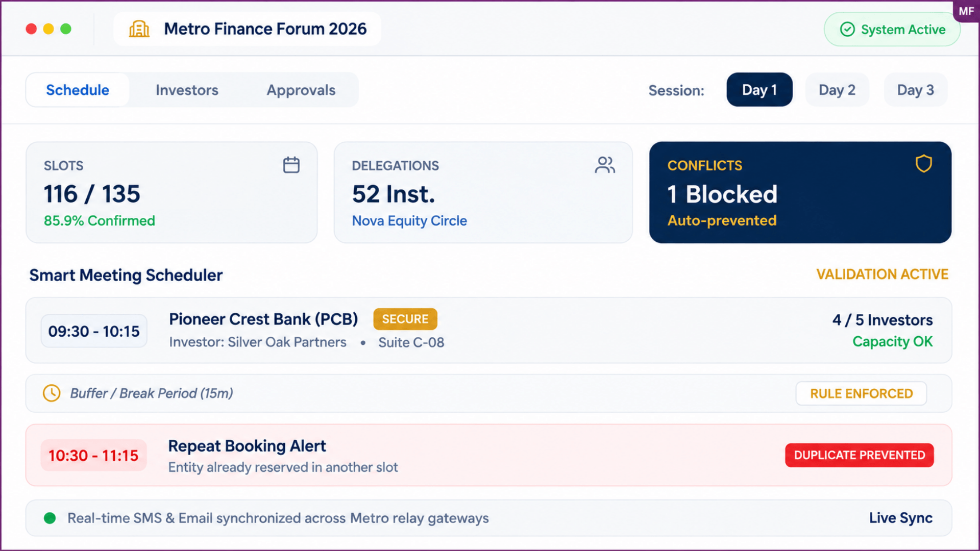Viewport: 980px width, 551px height.
Task: Switch to the Schedule tab
Action: 78,90
